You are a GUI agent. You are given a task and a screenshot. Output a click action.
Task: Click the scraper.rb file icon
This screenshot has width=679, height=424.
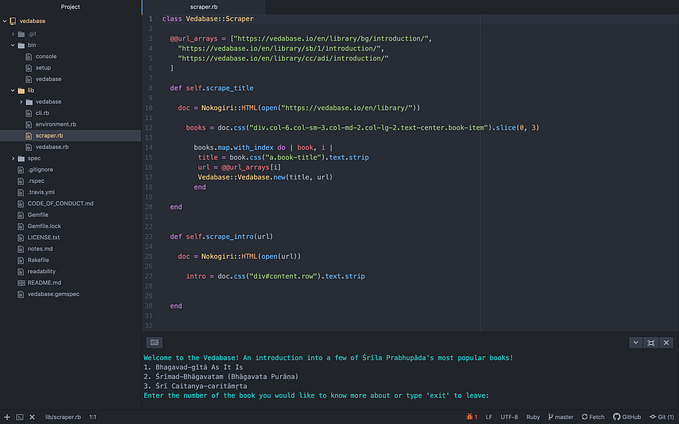point(29,136)
